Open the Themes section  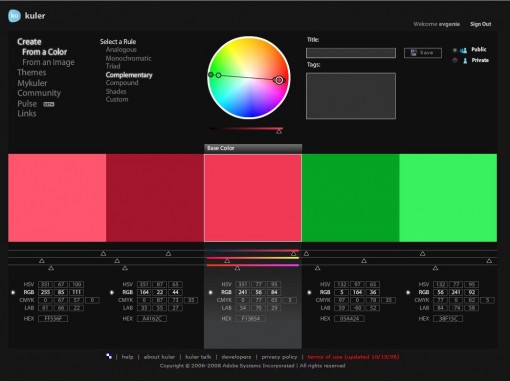tap(32, 72)
